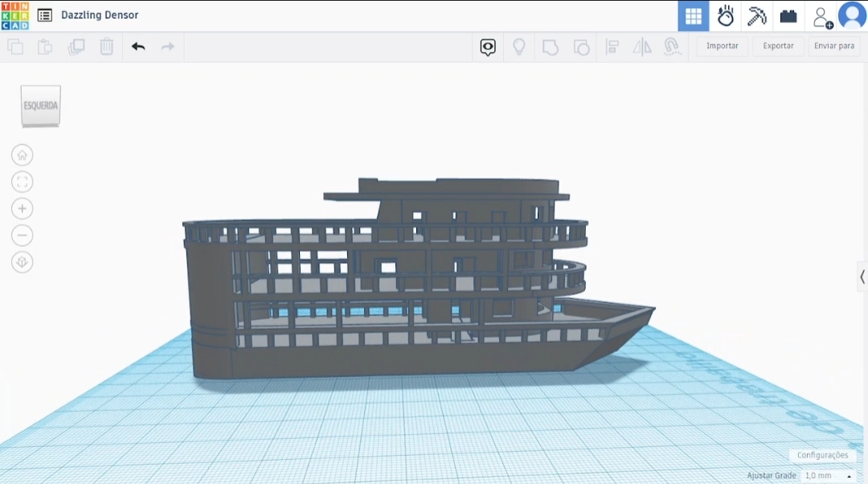Undo the last action
Viewport: 868px width, 484px height.
(138, 47)
